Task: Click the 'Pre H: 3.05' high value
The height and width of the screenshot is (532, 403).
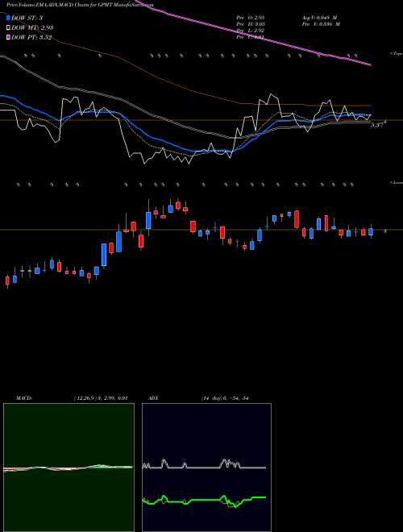Action: (x=251, y=23)
